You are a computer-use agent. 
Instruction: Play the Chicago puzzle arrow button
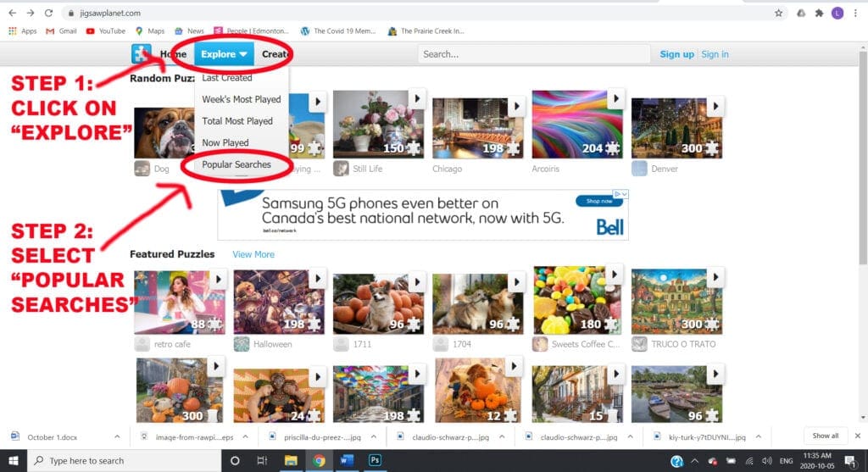point(516,106)
